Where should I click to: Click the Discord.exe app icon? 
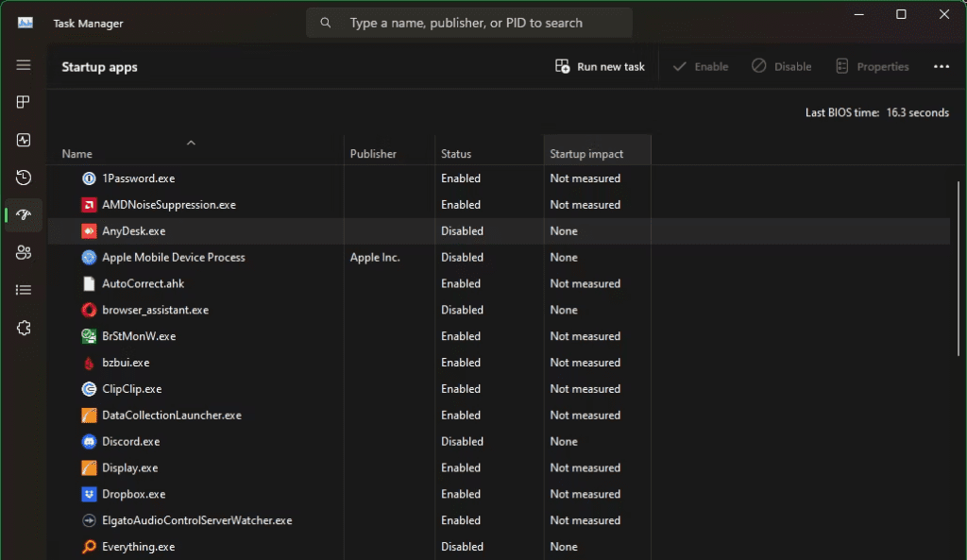(x=89, y=441)
